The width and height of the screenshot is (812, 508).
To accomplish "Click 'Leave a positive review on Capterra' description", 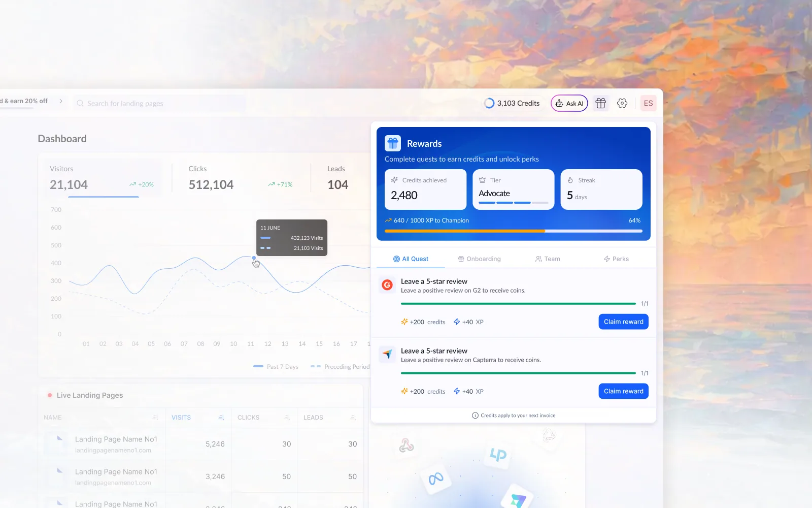I will pyautogui.click(x=471, y=360).
